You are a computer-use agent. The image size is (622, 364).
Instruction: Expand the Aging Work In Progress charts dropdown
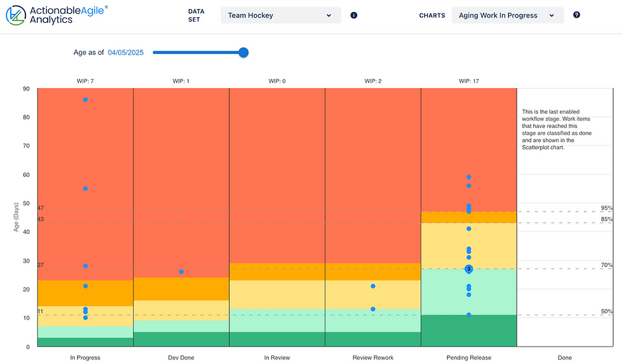pos(506,15)
